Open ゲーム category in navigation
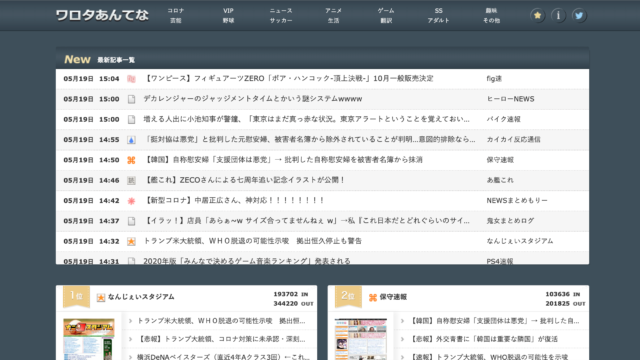Image resolution: width=640 pixels, height=360 pixels. [x=386, y=11]
